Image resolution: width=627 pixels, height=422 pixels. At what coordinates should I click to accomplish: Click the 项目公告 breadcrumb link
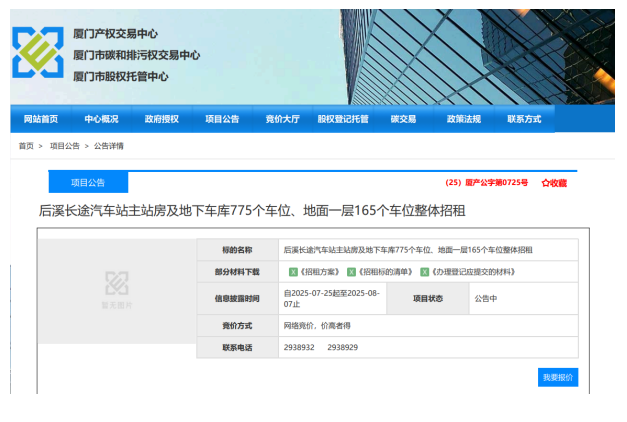(x=65, y=146)
